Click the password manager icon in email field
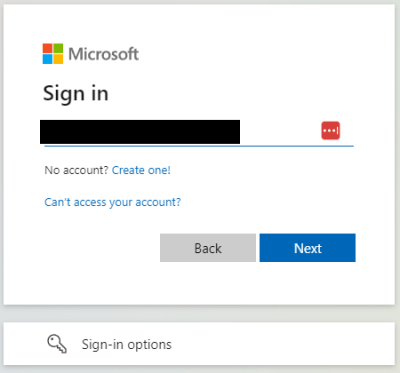Image resolution: width=400 pixels, height=373 pixels. pos(330,131)
